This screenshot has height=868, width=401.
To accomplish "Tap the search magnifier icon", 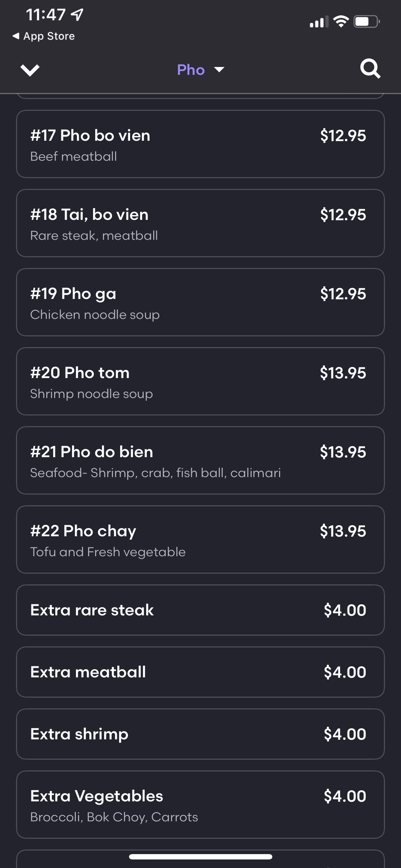I will coord(370,69).
